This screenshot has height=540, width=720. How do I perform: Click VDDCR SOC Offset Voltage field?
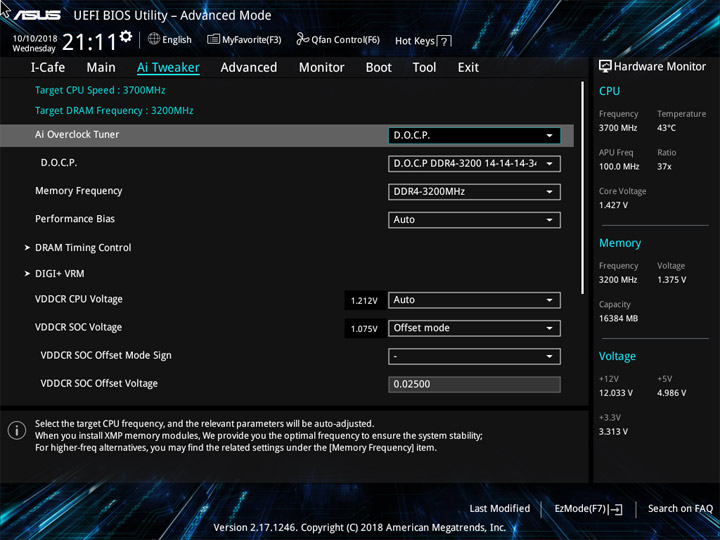tap(474, 384)
